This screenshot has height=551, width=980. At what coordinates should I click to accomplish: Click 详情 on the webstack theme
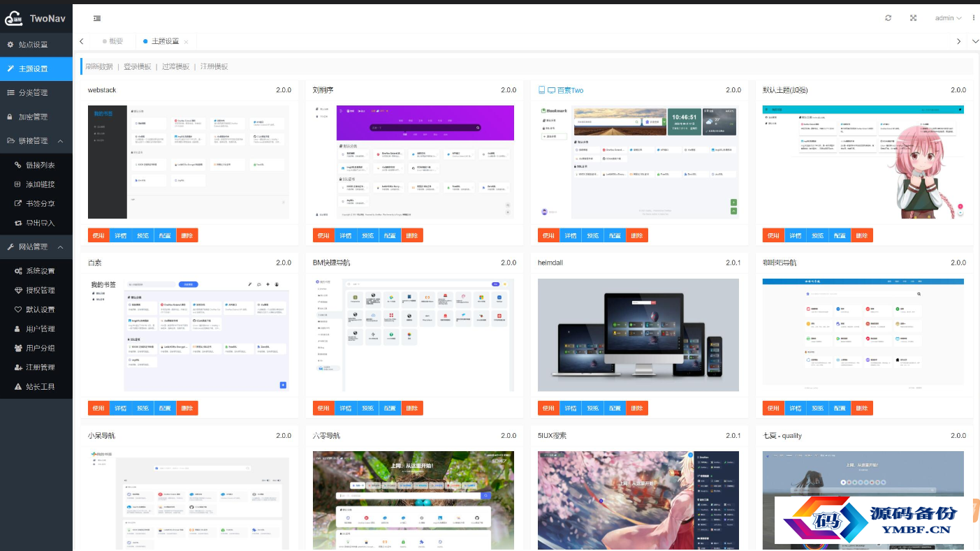121,235
